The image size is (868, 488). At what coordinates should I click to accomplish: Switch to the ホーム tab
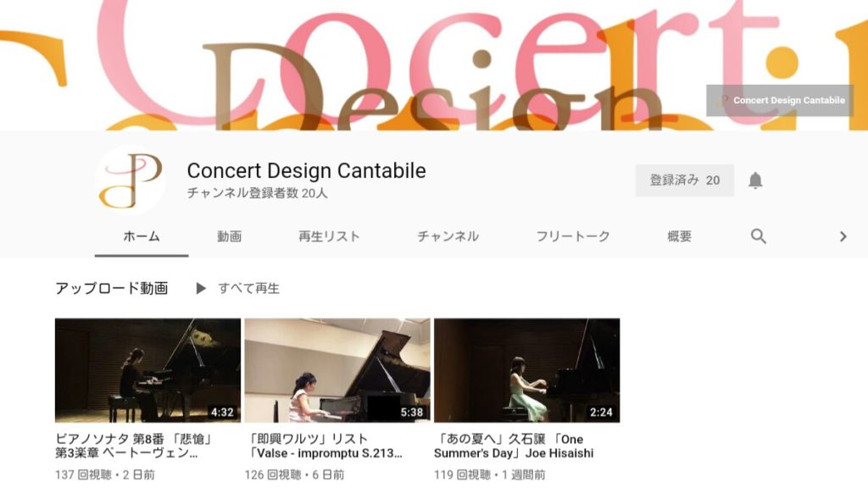pos(142,236)
